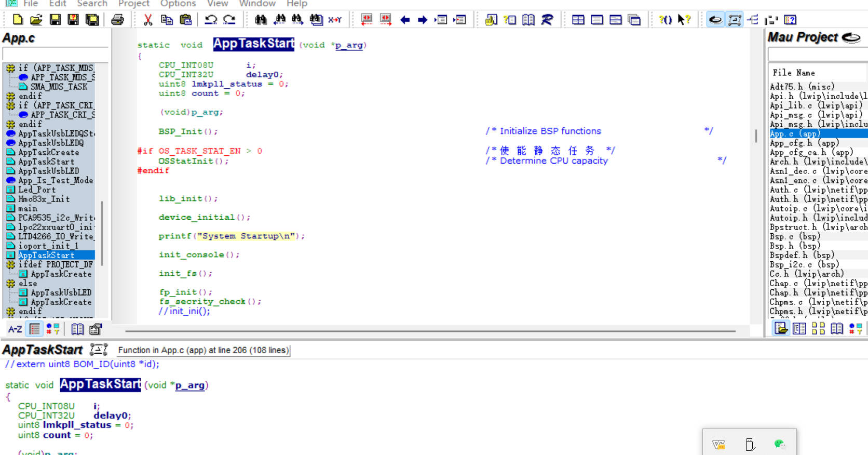Viewport: 868px width, 455px height.
Task: Click binoculars icon with the right arrow underneath
Action: (x=297, y=20)
